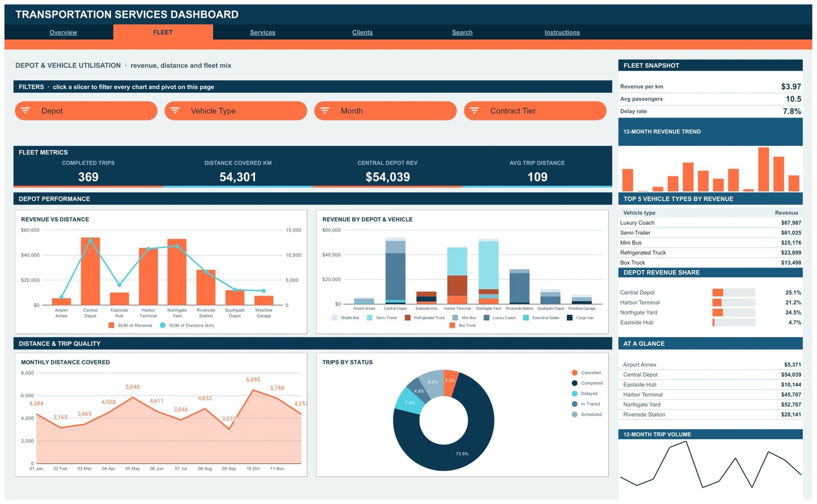Switch to the Overview tab
The image size is (817, 504).
63,32
